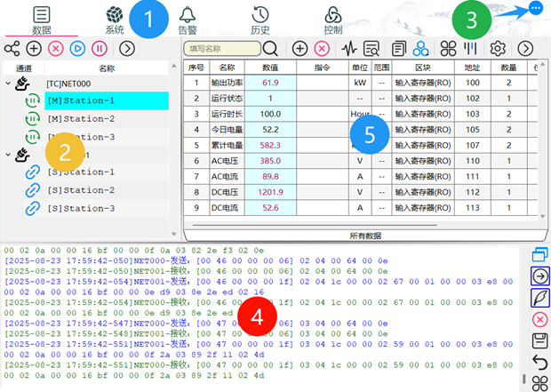This screenshot has height=392, width=551.
Task: Click the 数值 column header
Action: tap(270, 68)
